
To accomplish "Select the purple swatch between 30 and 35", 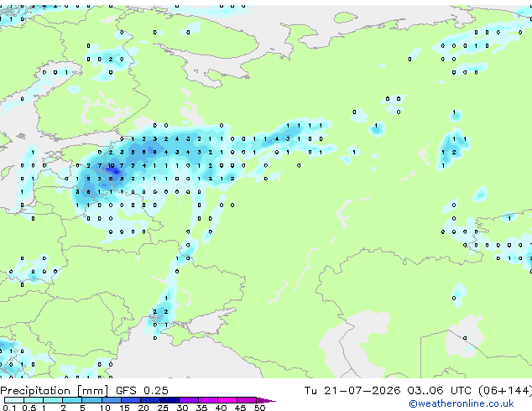I will (189, 400).
